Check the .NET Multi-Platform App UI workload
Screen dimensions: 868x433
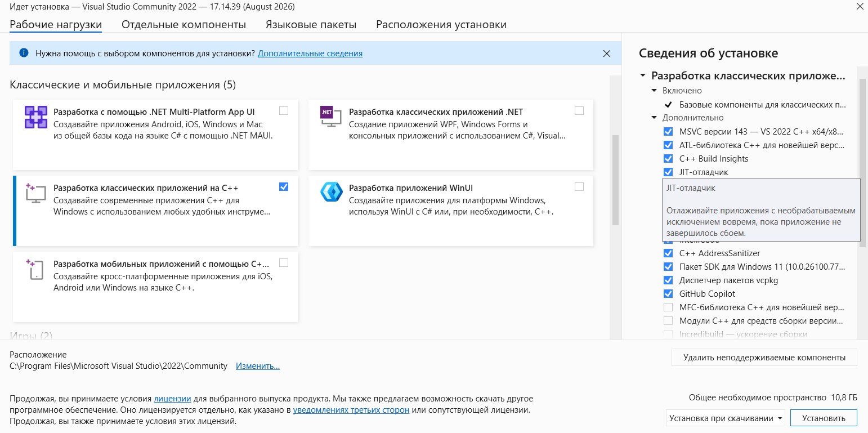coord(284,111)
